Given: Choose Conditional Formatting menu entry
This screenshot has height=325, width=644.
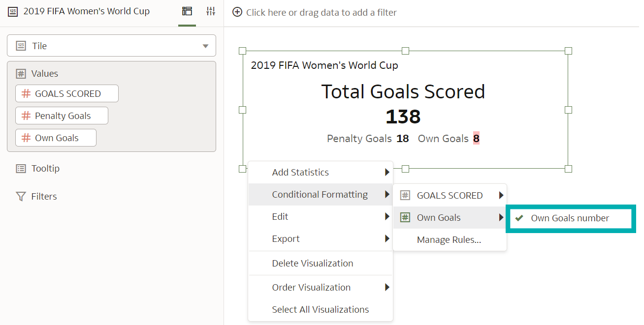Looking at the screenshot, I should pyautogui.click(x=321, y=194).
